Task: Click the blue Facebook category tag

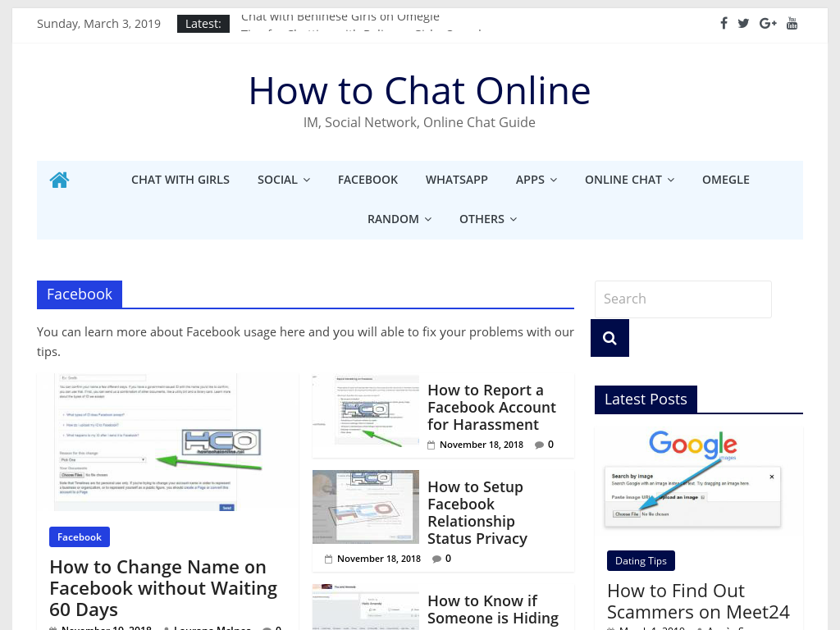Action: click(80, 536)
